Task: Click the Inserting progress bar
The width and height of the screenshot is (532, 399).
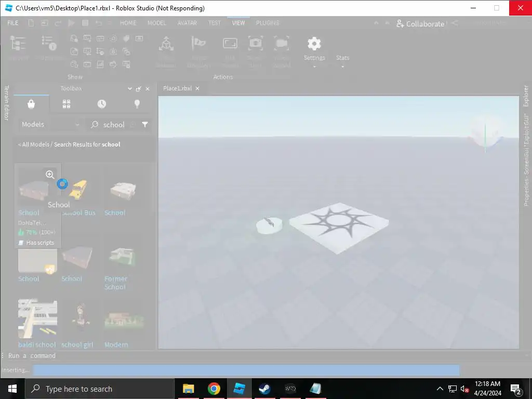Action: (x=246, y=370)
